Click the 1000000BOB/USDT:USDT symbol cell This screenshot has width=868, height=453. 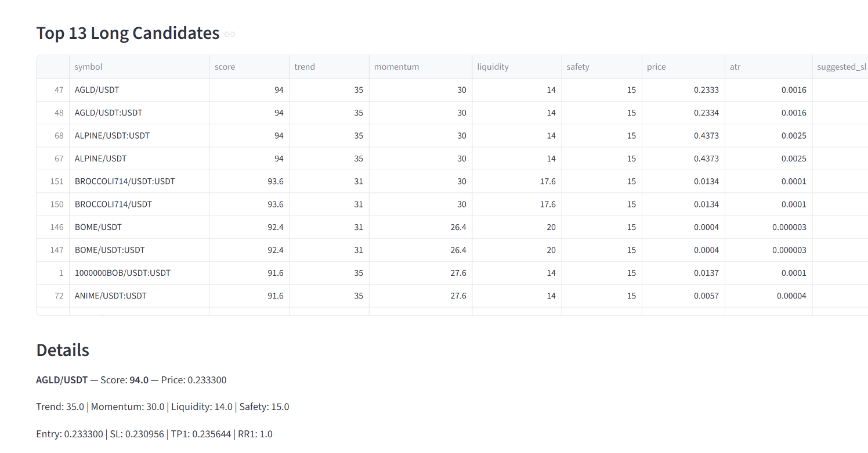pyautogui.click(x=122, y=273)
